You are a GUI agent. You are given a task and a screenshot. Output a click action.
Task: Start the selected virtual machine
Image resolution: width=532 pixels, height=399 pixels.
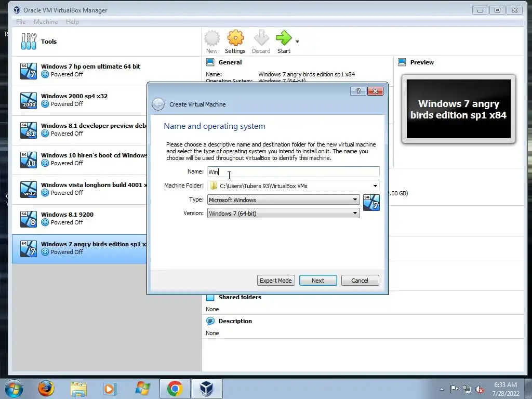284,42
